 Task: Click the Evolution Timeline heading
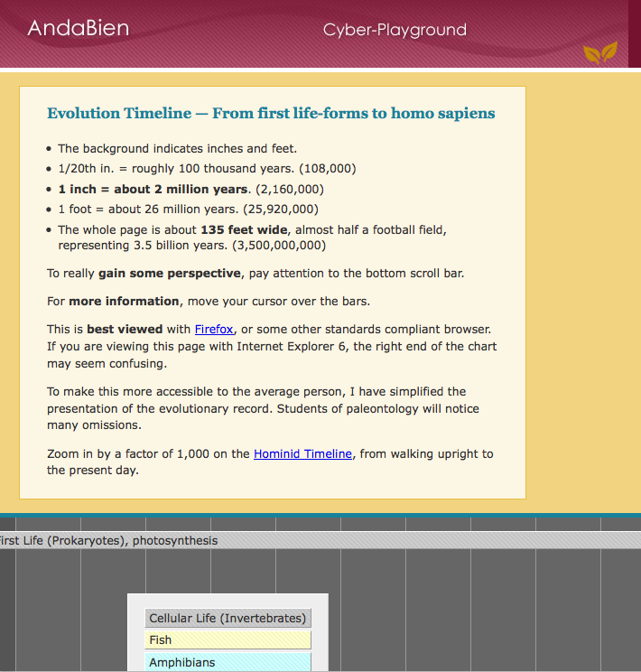271,114
